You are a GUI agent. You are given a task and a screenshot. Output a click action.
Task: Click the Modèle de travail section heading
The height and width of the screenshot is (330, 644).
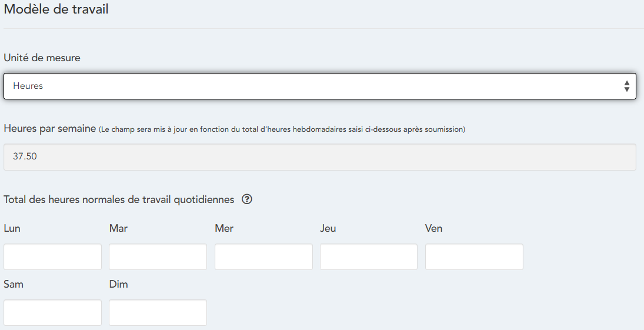[x=56, y=10]
